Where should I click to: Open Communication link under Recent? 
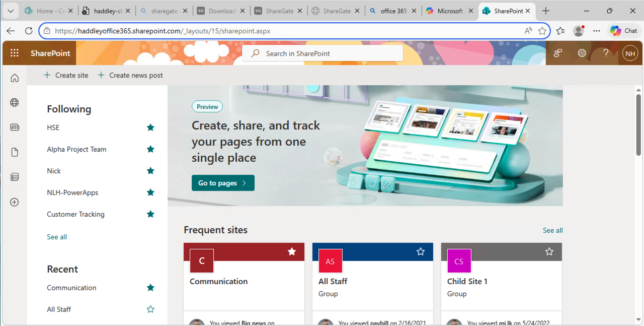click(71, 288)
